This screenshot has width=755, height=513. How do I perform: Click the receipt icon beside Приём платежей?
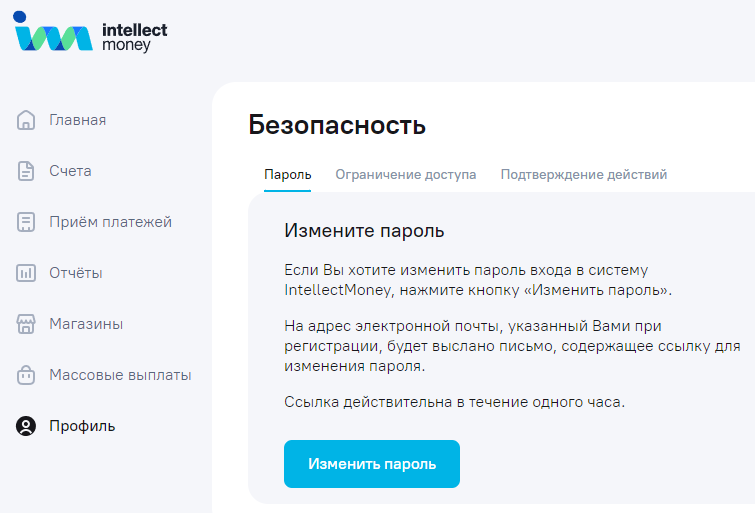pyautogui.click(x=26, y=223)
